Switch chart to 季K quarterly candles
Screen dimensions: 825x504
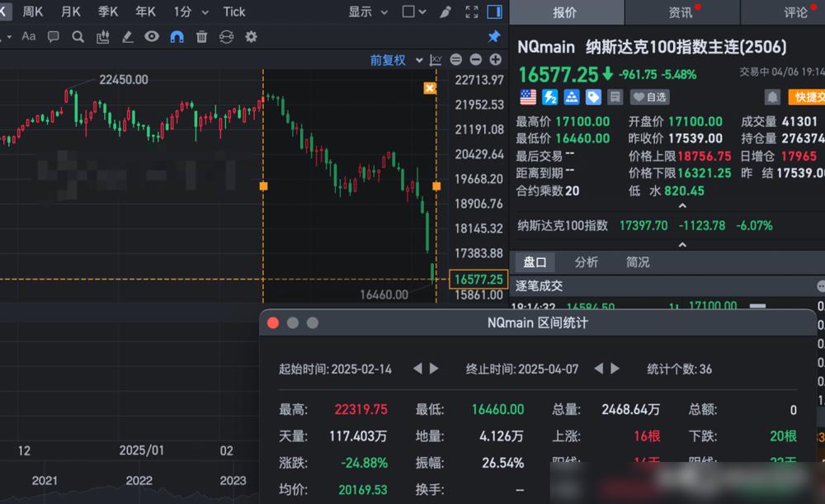108,12
